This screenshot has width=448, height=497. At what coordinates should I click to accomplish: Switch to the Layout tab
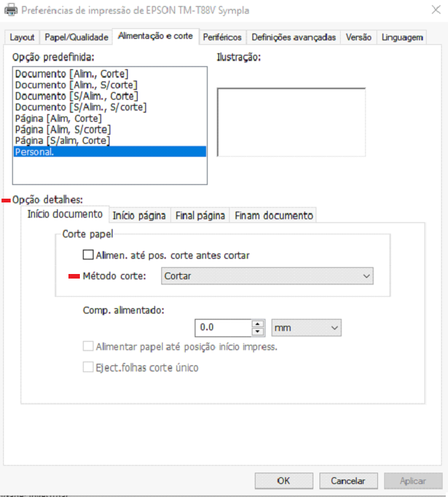click(x=22, y=37)
